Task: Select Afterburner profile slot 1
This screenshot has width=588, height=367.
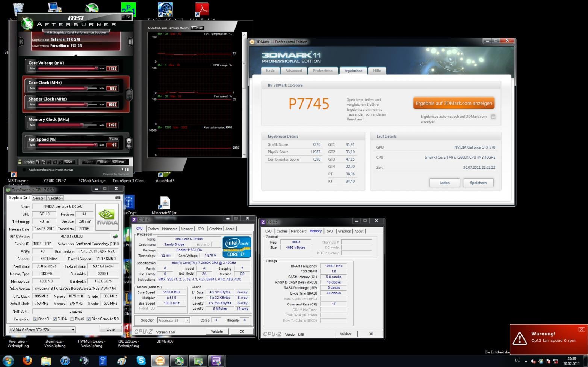Action: point(38,162)
